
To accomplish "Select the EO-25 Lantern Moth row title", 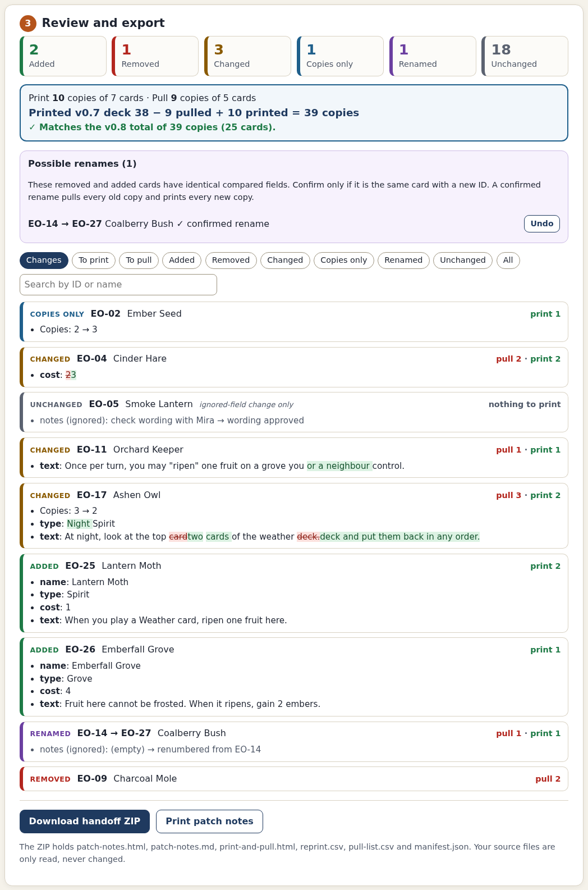I will coord(113,566).
